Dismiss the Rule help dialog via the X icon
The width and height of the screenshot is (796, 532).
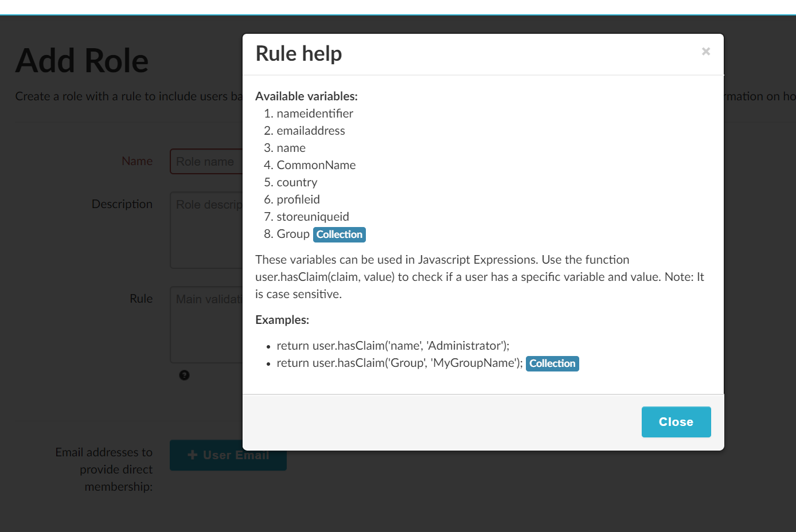coord(705,52)
